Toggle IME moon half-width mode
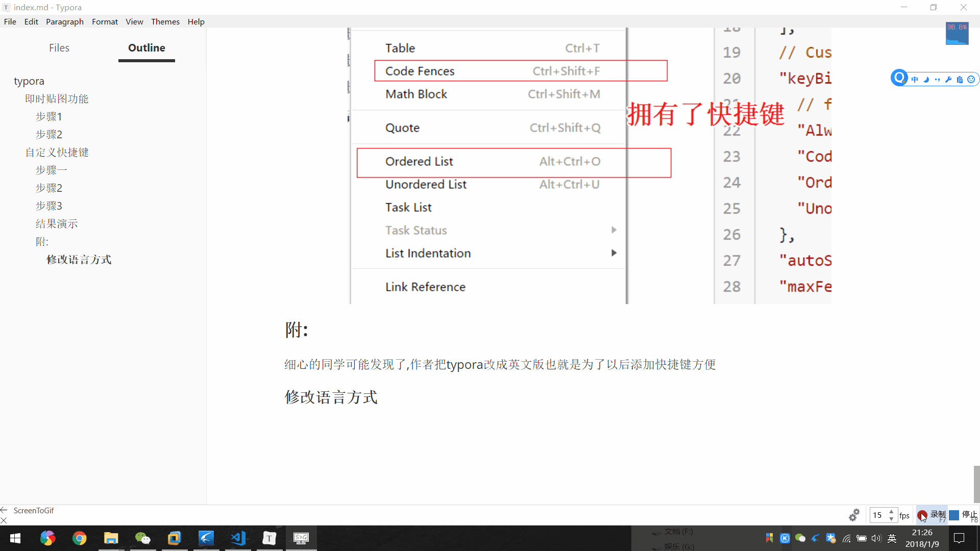This screenshot has height=551, width=980. click(x=926, y=80)
